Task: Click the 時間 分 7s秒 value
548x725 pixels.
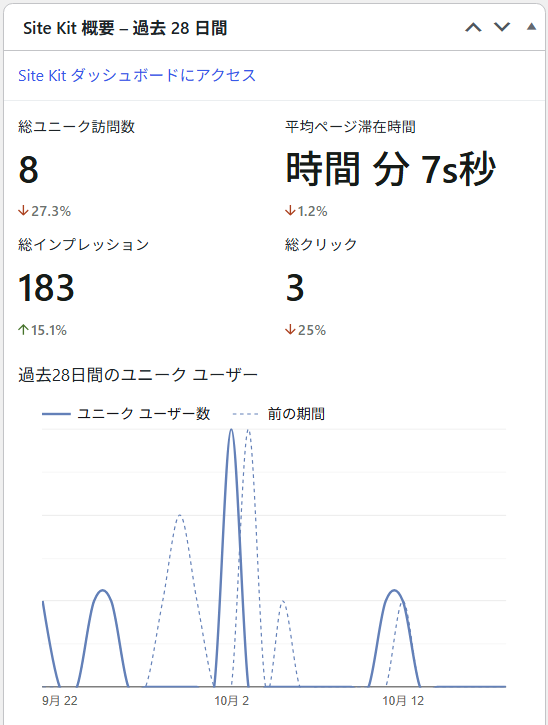Action: pyautogui.click(x=391, y=169)
